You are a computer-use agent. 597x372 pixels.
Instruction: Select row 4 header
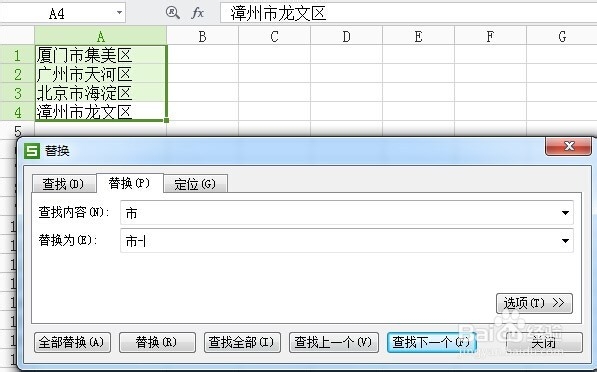(x=17, y=112)
